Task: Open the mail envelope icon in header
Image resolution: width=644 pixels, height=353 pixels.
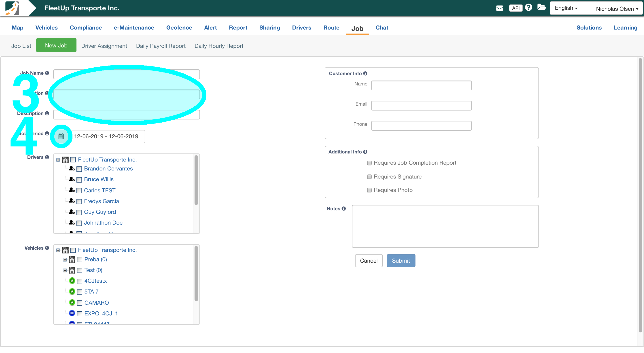Action: click(x=499, y=8)
